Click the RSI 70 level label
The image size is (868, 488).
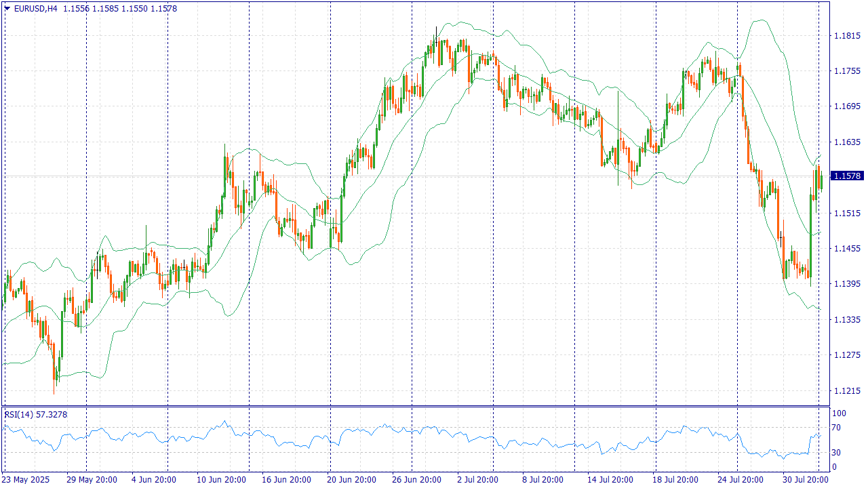(x=837, y=428)
